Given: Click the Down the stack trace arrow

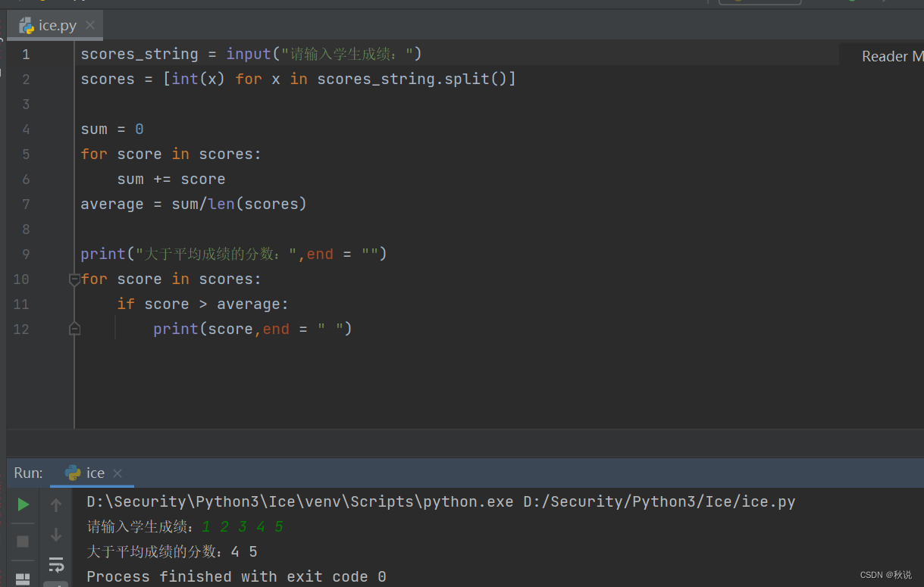Looking at the screenshot, I should 56,535.
